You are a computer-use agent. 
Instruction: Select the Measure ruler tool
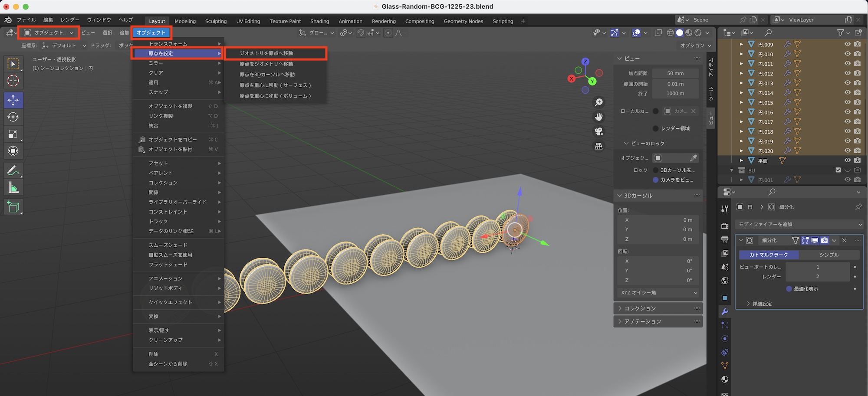tap(13, 188)
